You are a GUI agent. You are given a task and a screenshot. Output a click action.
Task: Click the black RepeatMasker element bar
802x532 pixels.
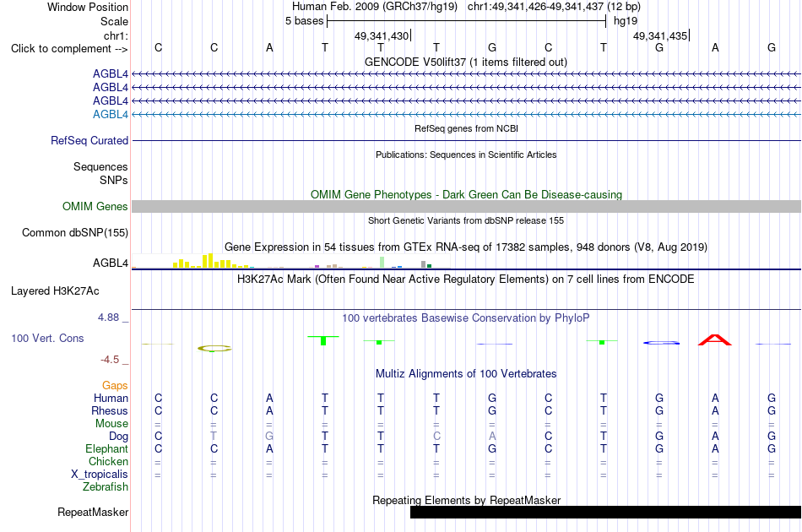point(605,512)
